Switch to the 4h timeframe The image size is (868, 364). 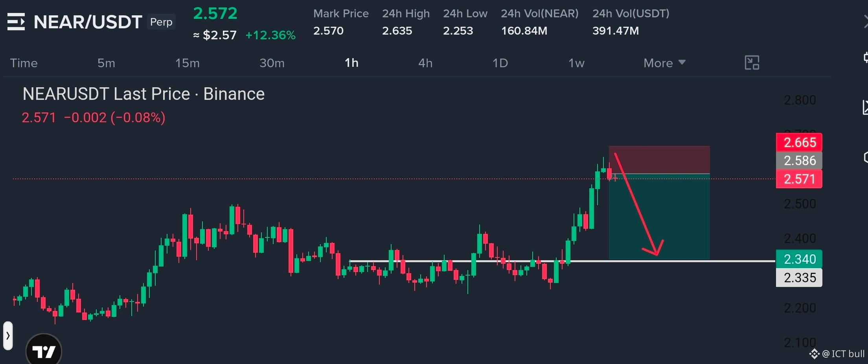pos(425,63)
